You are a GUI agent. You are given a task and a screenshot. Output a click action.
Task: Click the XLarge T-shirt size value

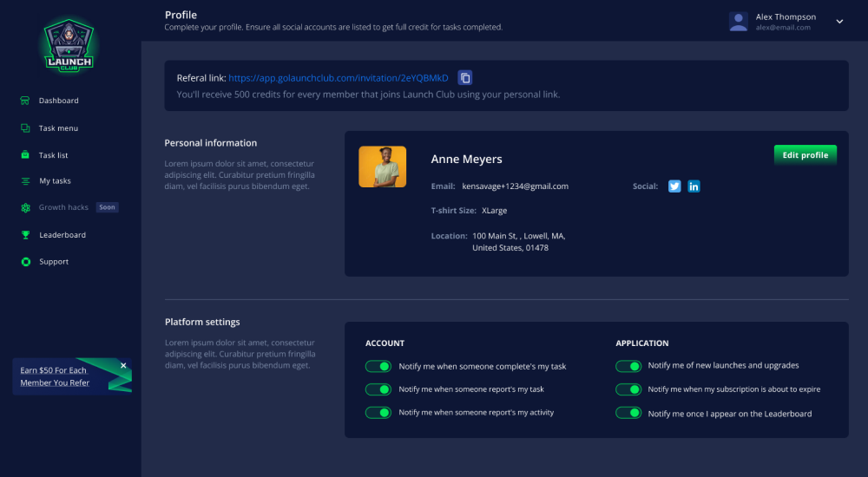click(x=495, y=210)
